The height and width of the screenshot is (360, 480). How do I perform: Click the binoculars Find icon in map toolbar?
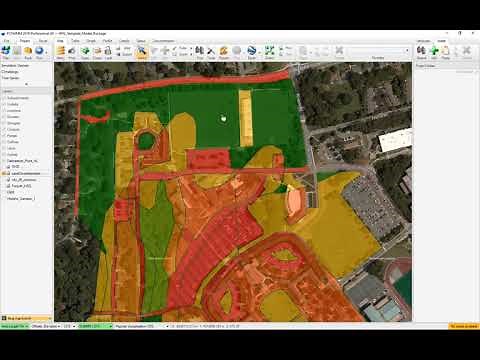(200, 51)
